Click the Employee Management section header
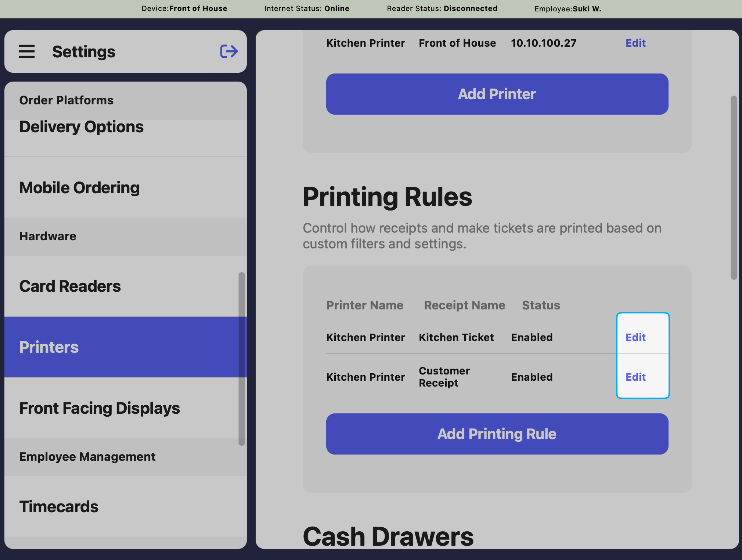Viewport: 742px width, 560px height. click(x=87, y=457)
